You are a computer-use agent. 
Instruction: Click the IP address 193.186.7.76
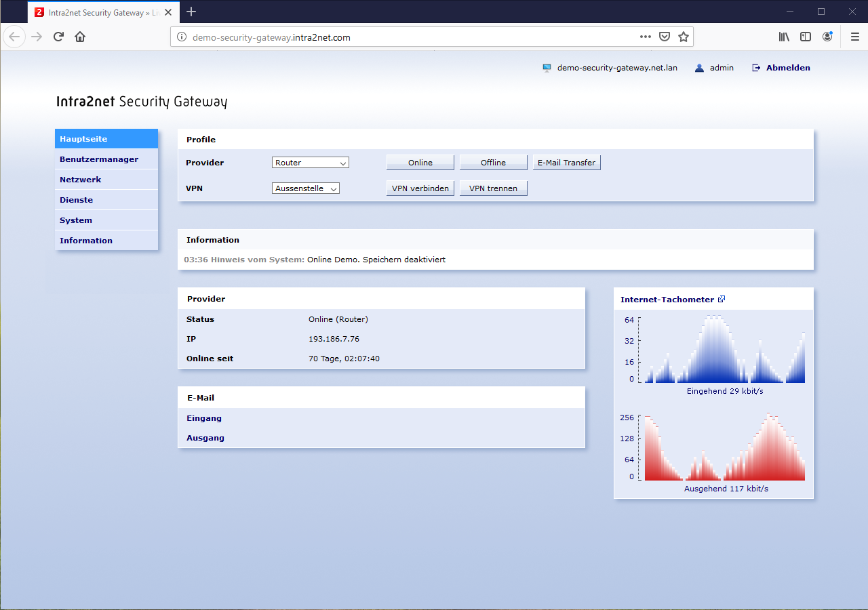tap(334, 339)
